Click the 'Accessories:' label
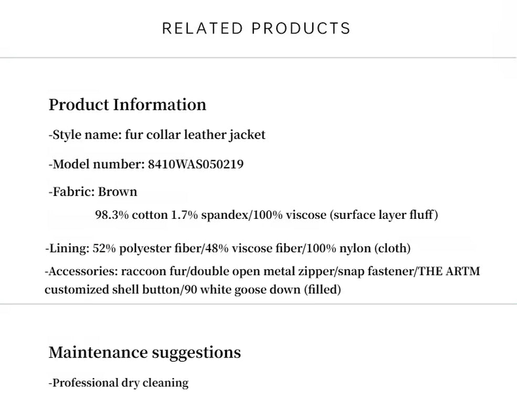This screenshot has height=420, width=517. (x=81, y=272)
